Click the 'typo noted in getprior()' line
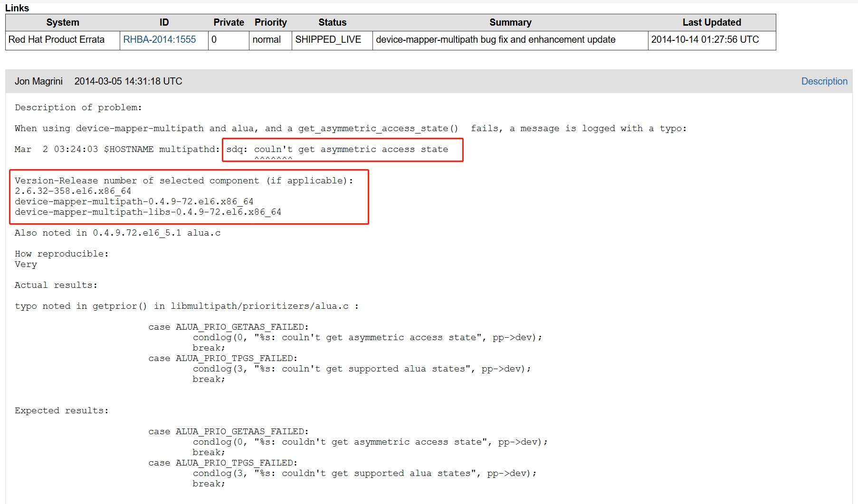858x504 pixels. (x=187, y=306)
